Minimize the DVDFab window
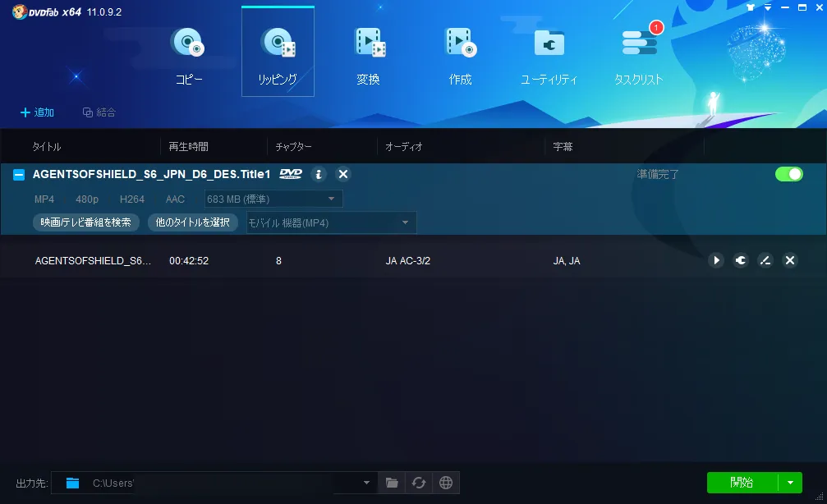 785,7
